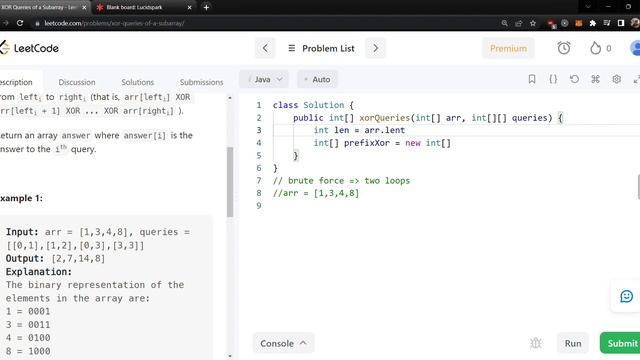Toggle the browser side panel icon

click(x=621, y=23)
